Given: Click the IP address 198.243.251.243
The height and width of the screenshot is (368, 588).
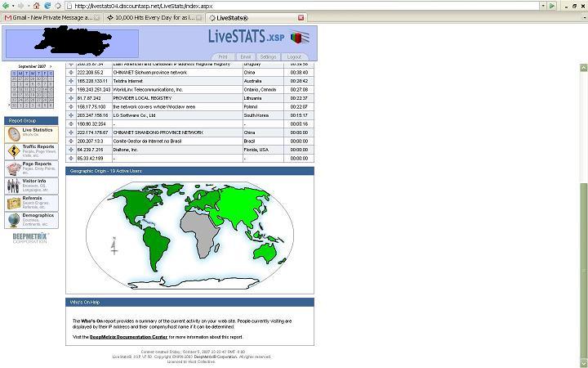Looking at the screenshot, I should [x=94, y=90].
